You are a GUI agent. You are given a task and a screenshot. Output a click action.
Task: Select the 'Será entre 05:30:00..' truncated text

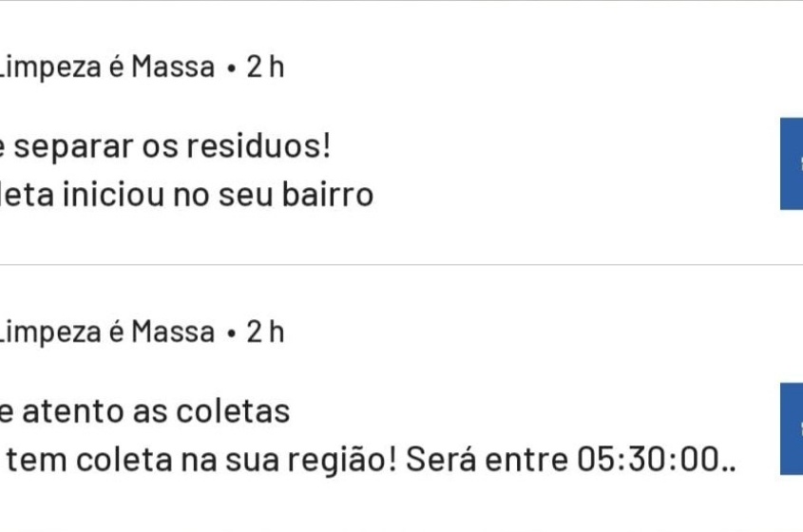point(571,459)
